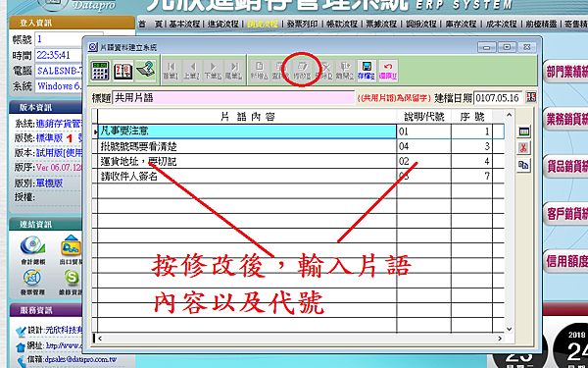Click the scissors cut-row icon at right

(x=523, y=148)
